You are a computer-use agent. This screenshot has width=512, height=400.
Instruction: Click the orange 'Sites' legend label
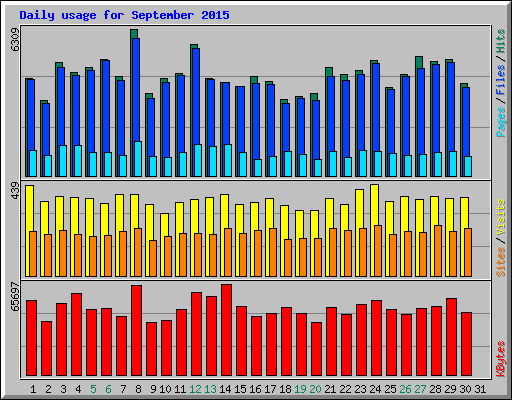[x=500, y=262]
